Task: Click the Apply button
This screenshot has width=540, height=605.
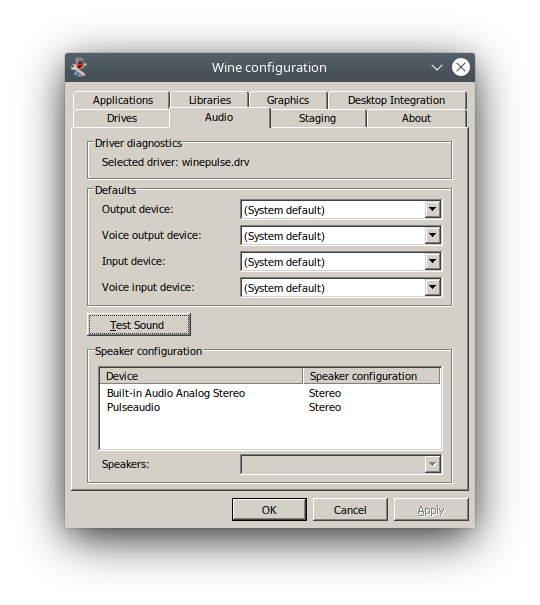Action: (431, 510)
